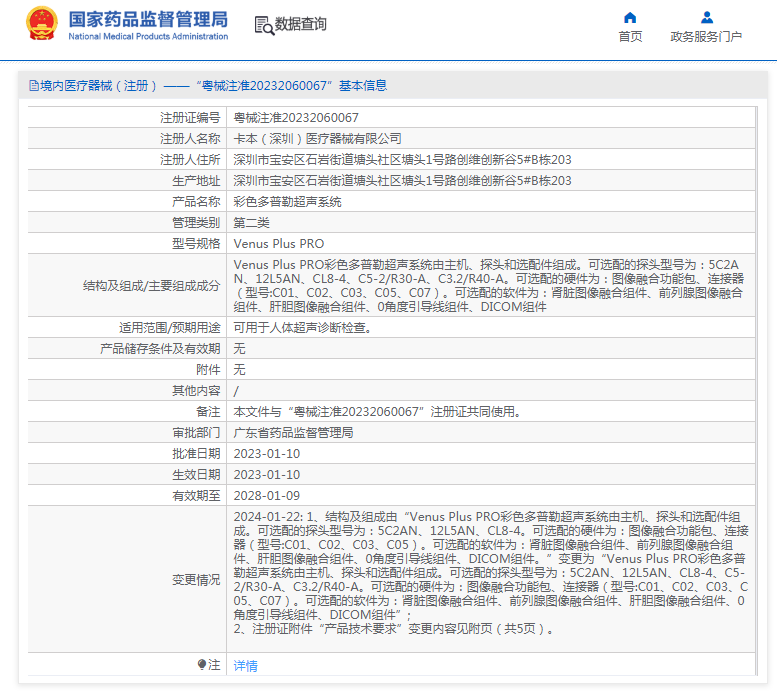Click the document icon before 境内医疗器械
Image resolution: width=777 pixels, height=697 pixels.
coord(34,86)
